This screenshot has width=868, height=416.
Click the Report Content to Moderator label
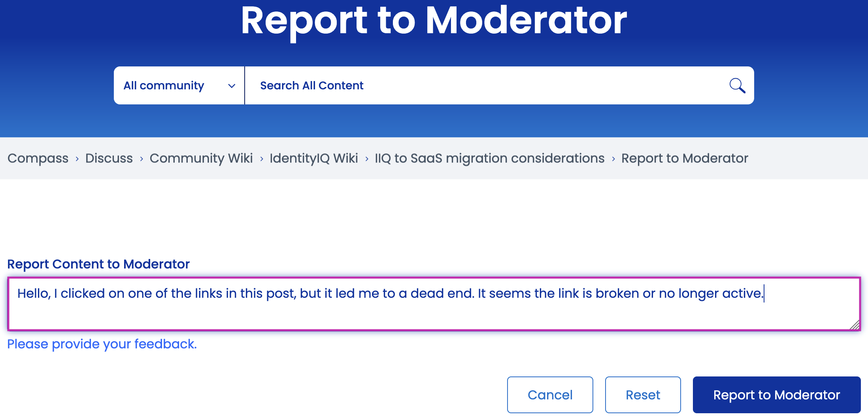click(x=98, y=264)
